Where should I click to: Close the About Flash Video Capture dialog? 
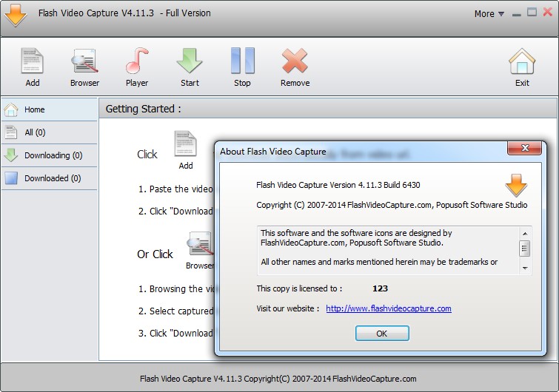pos(524,148)
